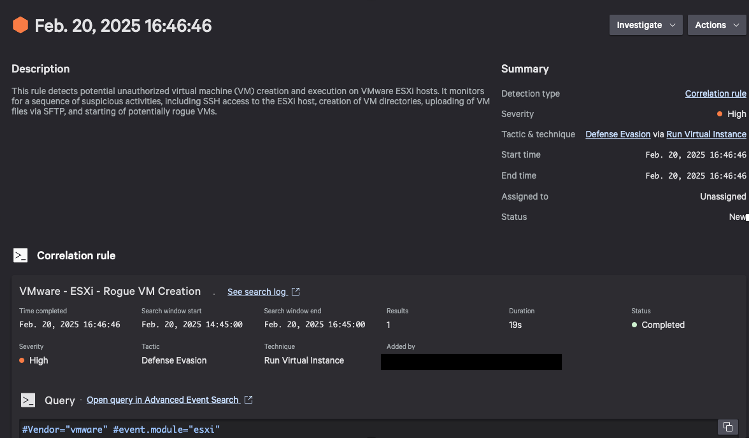The height and width of the screenshot is (438, 749).
Task: Select the VMware - ESXi - Rogue VM Creation title
Action: coord(110,291)
